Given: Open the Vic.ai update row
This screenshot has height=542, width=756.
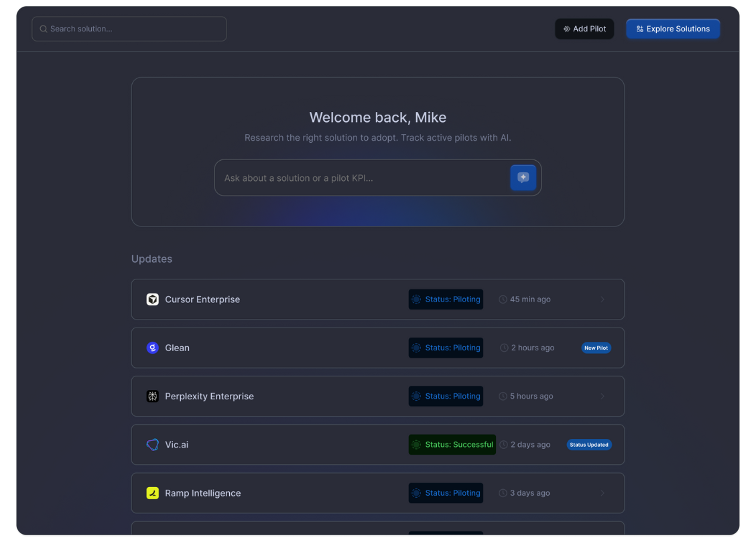Looking at the screenshot, I should point(377,445).
